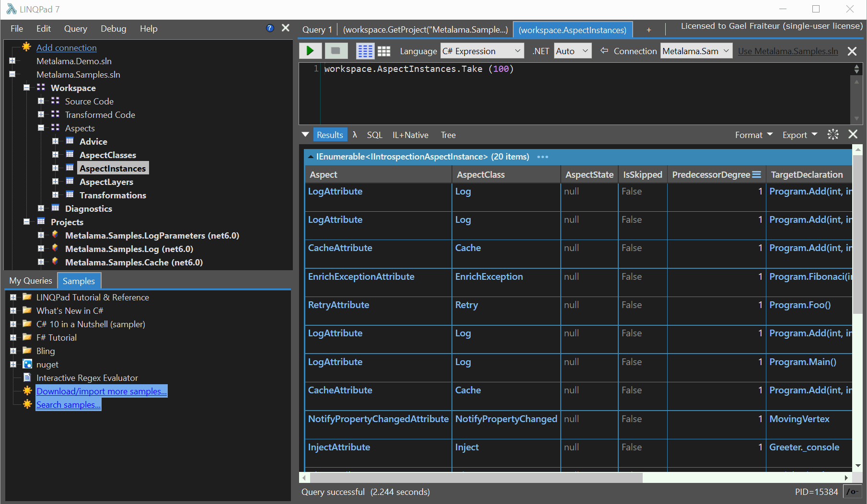
Task: Open the My Queries tab
Action: (x=31, y=281)
